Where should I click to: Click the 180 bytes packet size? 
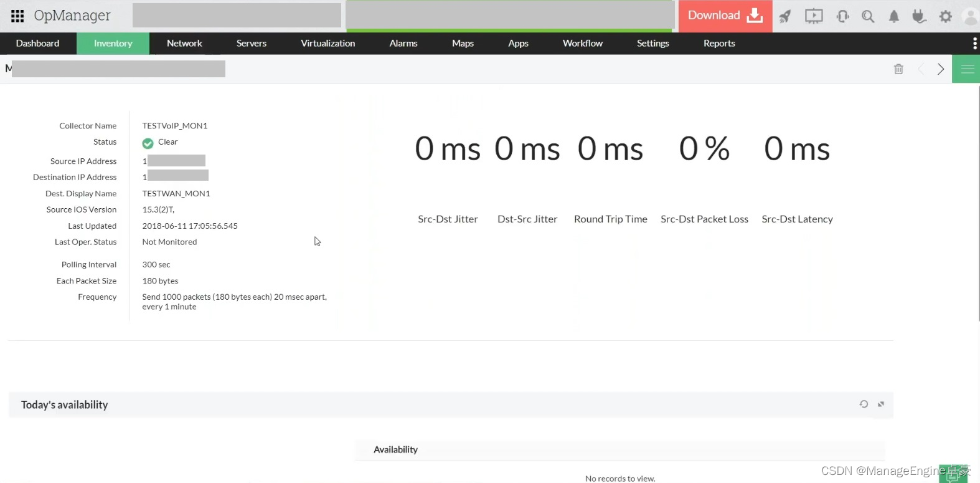pyautogui.click(x=160, y=280)
